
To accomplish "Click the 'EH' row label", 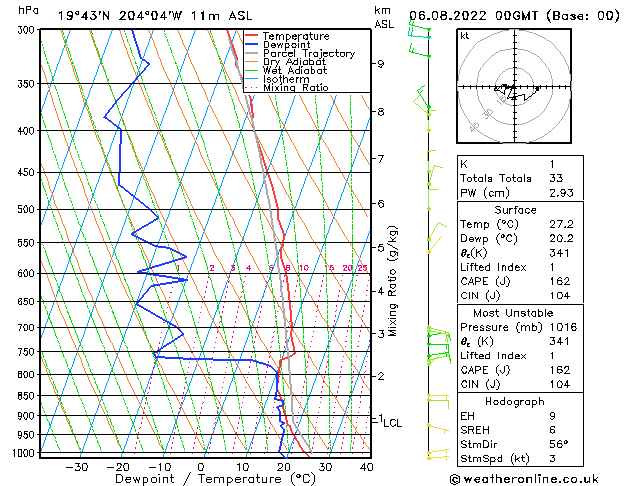I will pos(467,416).
